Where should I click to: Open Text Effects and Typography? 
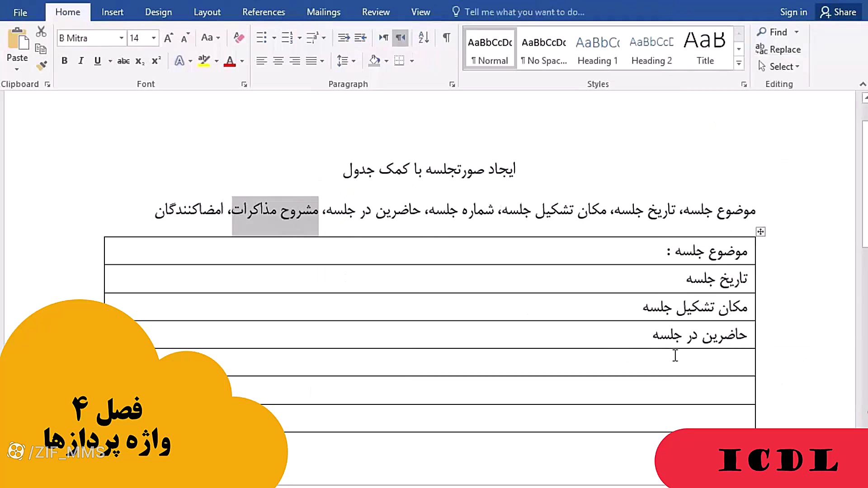pyautogui.click(x=179, y=61)
